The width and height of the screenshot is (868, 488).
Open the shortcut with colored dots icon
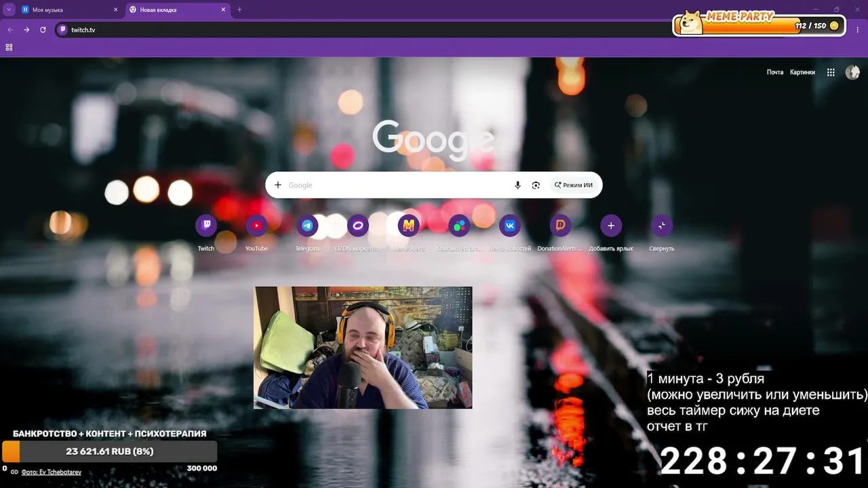click(x=459, y=226)
